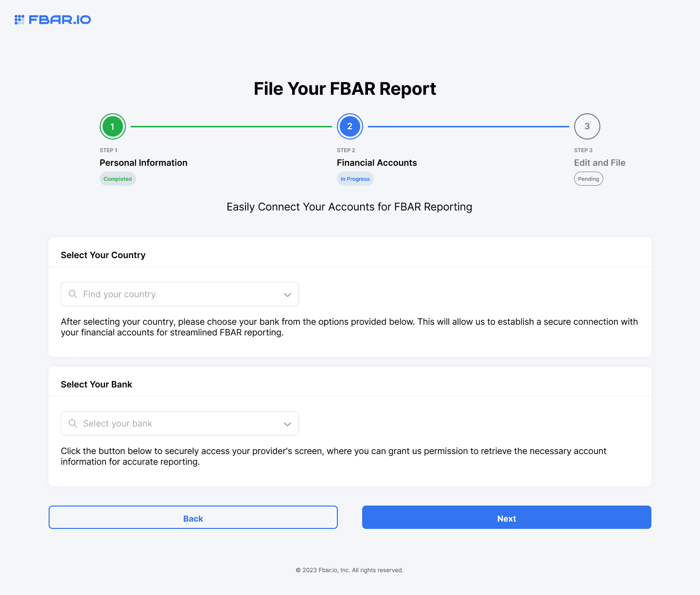Select the Step 2 Financial Accounts indicator
This screenshot has height=595, width=700.
tap(350, 126)
